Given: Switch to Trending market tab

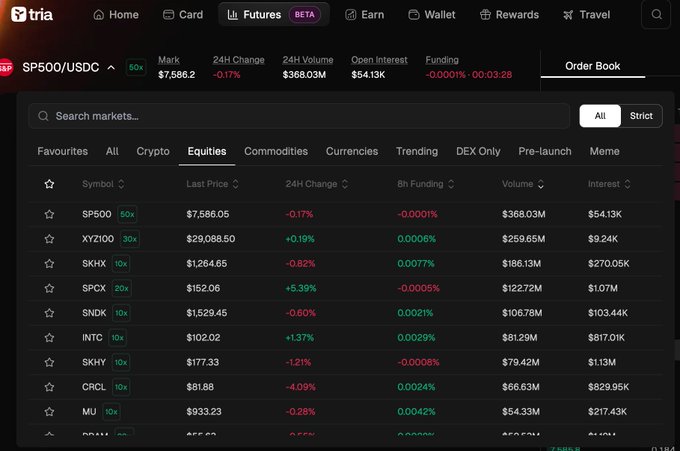Looking at the screenshot, I should point(417,151).
